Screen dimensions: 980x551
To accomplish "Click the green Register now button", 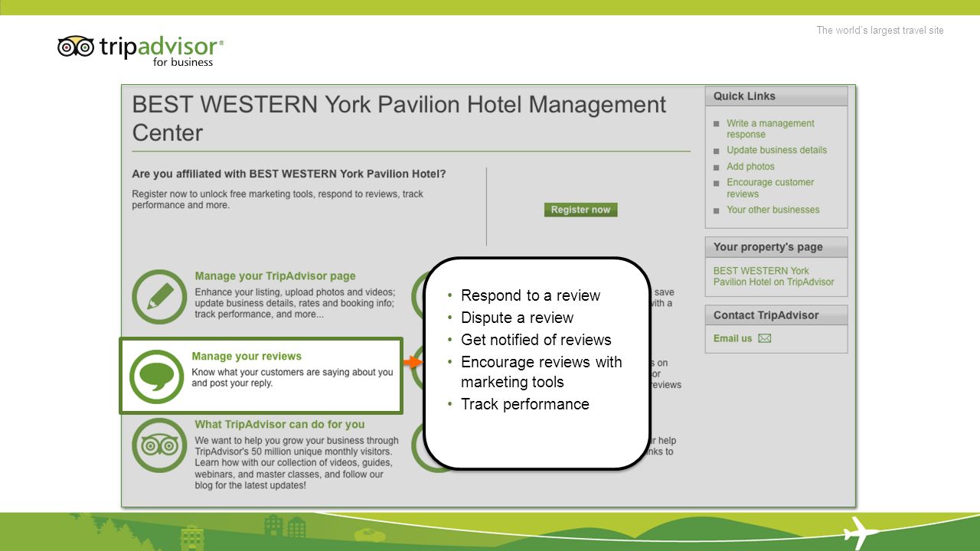I will click(580, 210).
